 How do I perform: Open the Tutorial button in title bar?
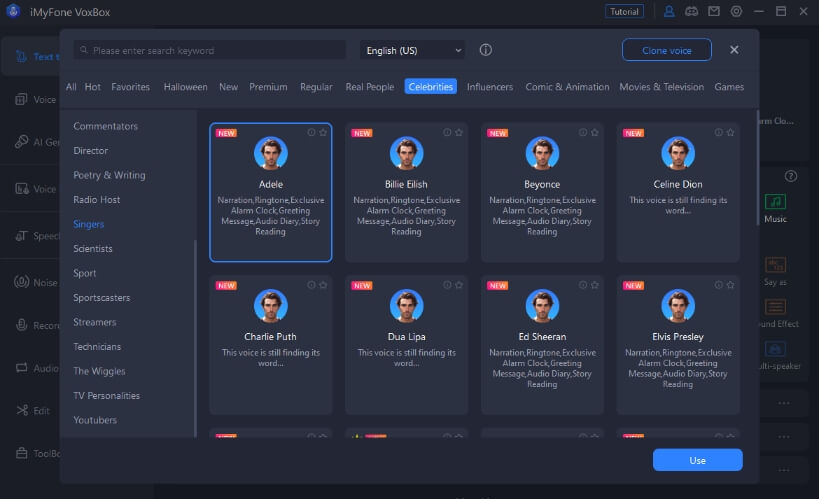point(624,11)
